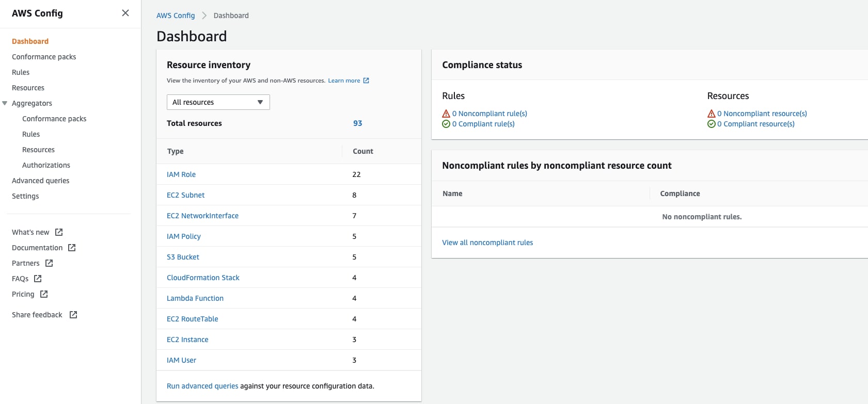The height and width of the screenshot is (404, 868).
Task: Open the EC2 NetworkInterface resource type
Action: coord(202,216)
